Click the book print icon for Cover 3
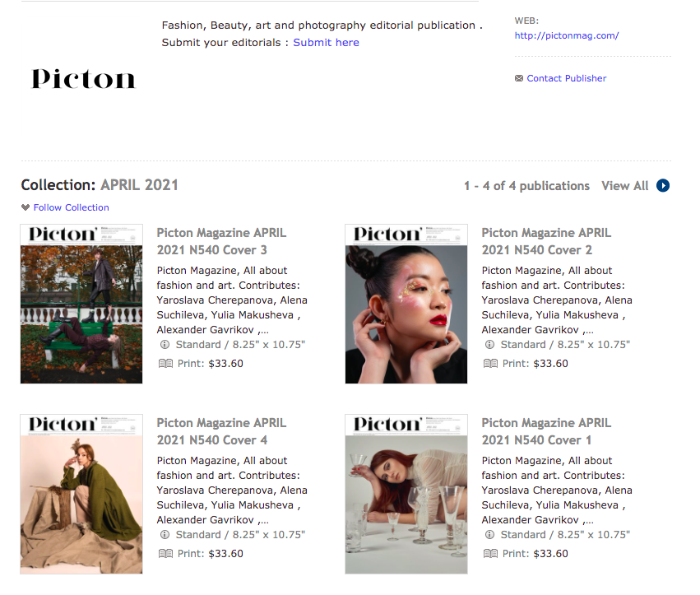700x595 pixels. [165, 363]
